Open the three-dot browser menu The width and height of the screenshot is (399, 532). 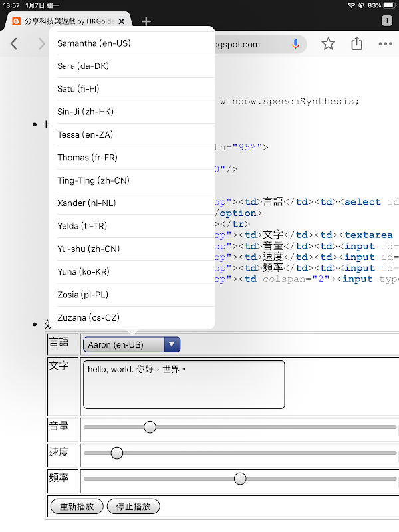(386, 44)
